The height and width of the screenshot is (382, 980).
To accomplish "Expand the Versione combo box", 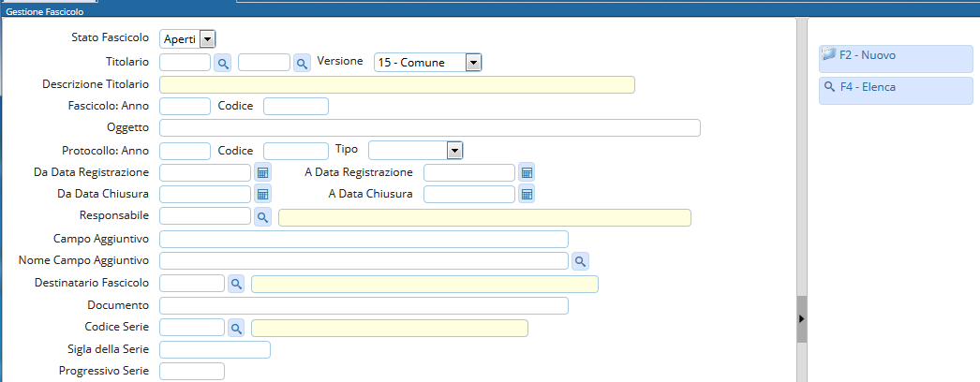I will (x=473, y=63).
